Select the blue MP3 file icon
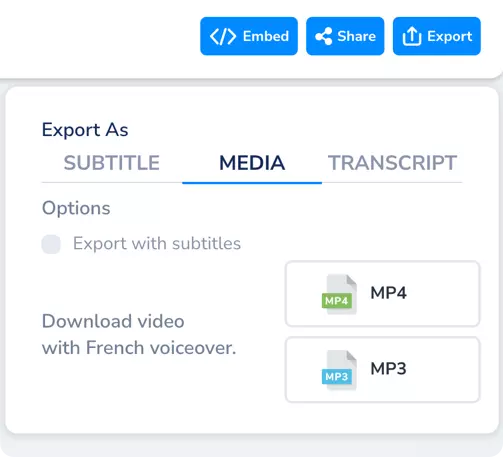The height and width of the screenshot is (457, 503). point(339,370)
